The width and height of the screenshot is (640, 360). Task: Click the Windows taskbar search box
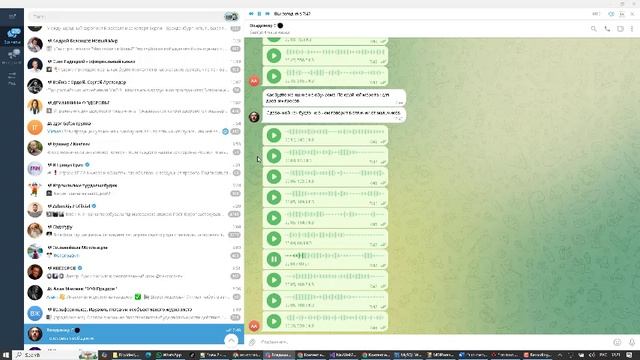click(x=56, y=355)
